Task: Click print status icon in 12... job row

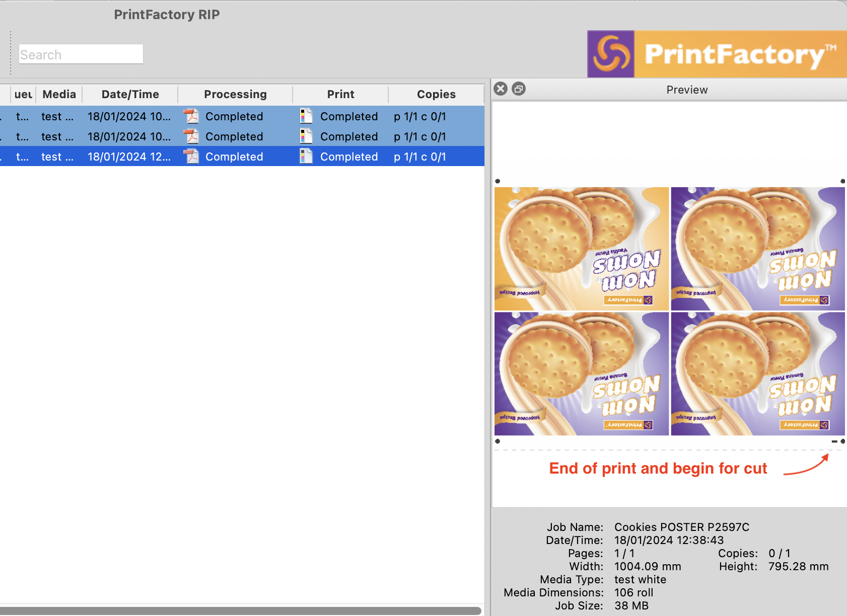Action: click(x=306, y=157)
